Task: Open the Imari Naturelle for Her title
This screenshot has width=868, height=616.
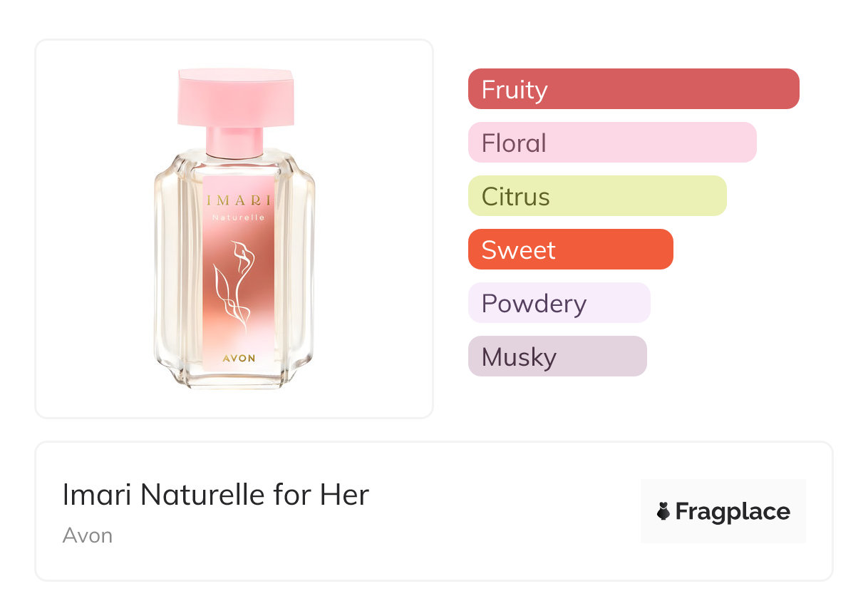Action: 215,495
